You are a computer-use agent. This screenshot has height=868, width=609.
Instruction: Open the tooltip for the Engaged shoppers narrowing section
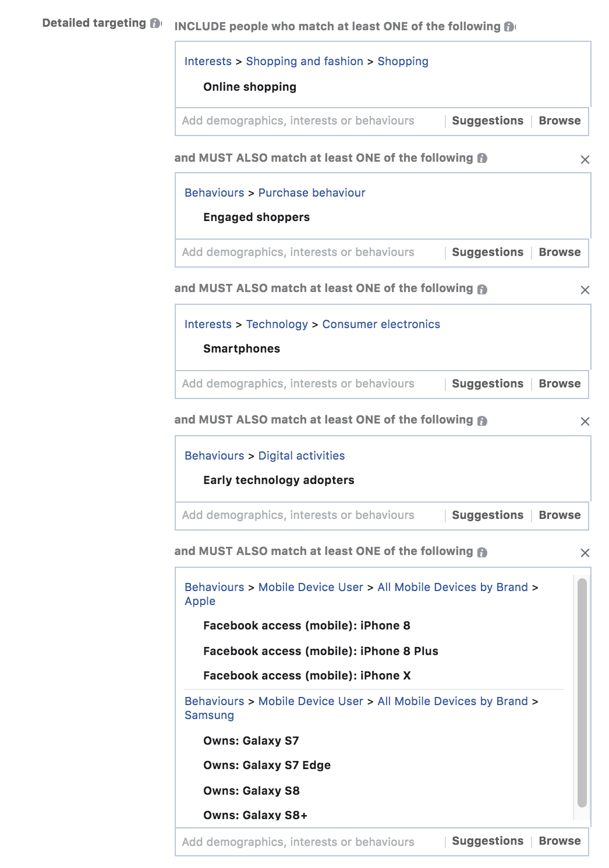coord(481,158)
